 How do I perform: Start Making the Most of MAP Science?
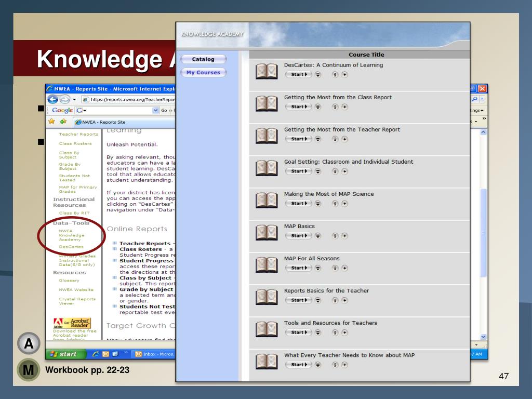(x=299, y=204)
